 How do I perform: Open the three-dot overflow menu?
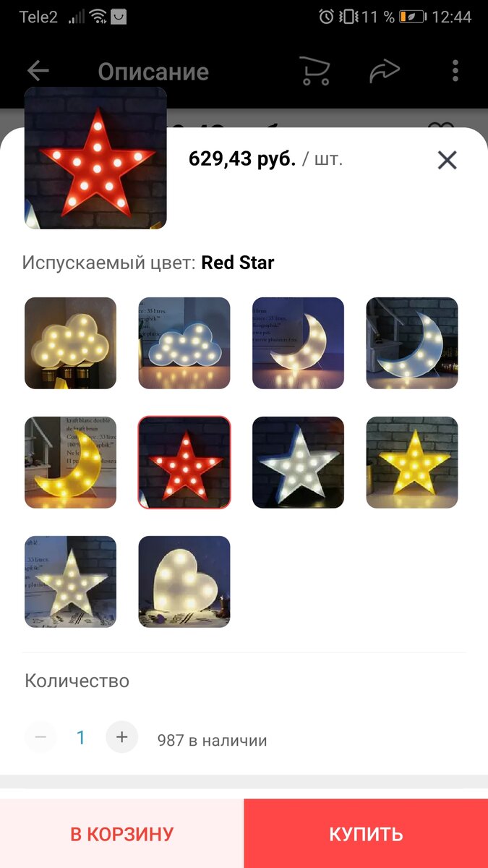point(455,71)
